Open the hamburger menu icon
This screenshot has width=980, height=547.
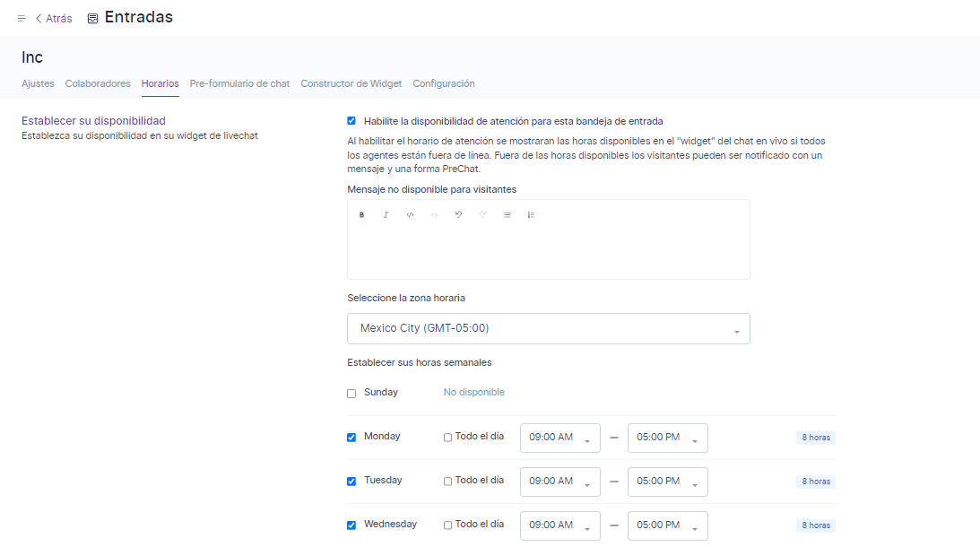[x=22, y=19]
